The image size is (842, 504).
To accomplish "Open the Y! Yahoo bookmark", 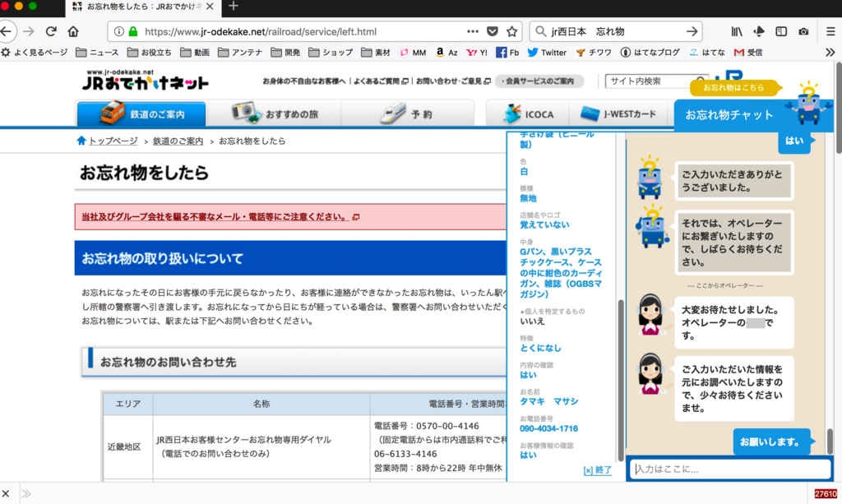I will 477,52.
